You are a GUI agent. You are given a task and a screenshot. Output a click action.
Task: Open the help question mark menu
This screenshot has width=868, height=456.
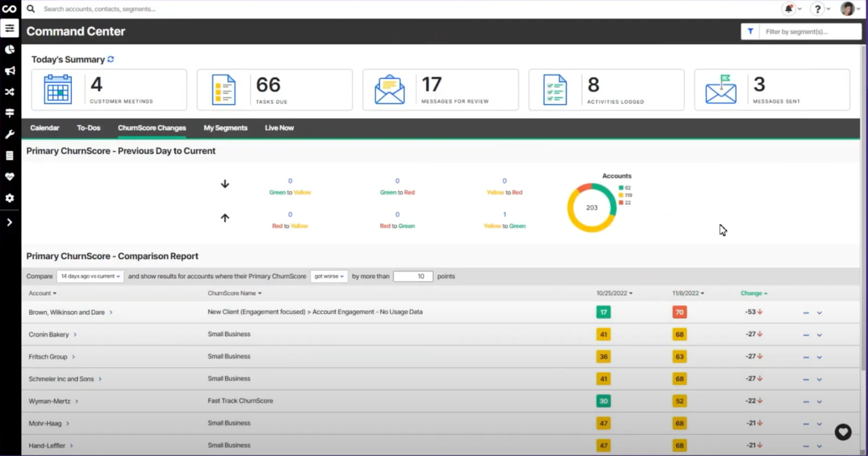pyautogui.click(x=818, y=9)
